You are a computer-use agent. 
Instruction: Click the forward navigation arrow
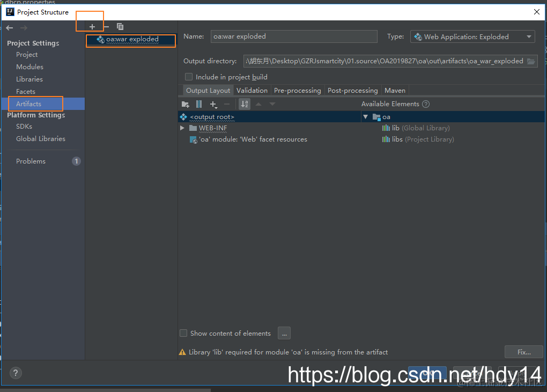coord(24,27)
